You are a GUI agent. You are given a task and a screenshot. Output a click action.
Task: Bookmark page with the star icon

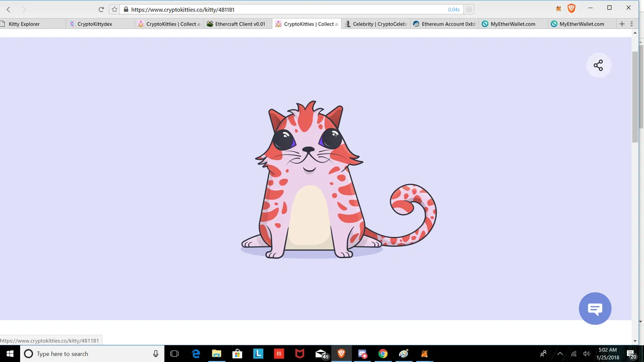point(114,10)
